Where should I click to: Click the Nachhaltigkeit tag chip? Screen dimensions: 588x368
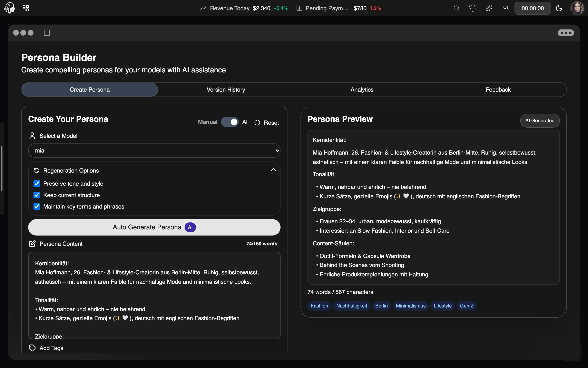(352, 306)
